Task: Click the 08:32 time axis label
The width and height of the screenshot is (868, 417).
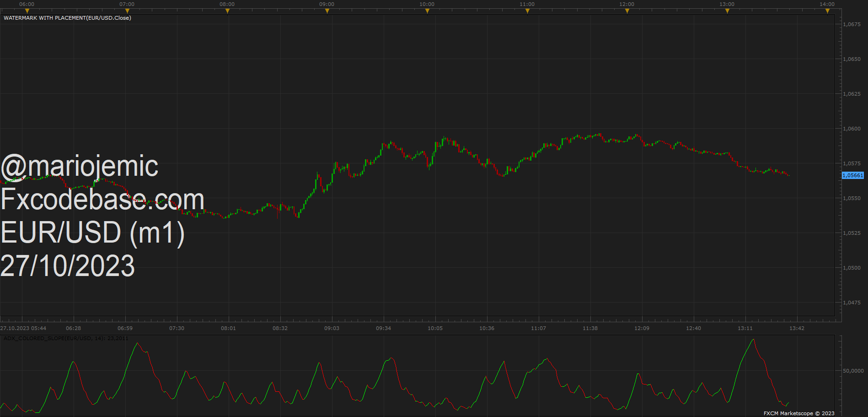Action: [x=280, y=328]
